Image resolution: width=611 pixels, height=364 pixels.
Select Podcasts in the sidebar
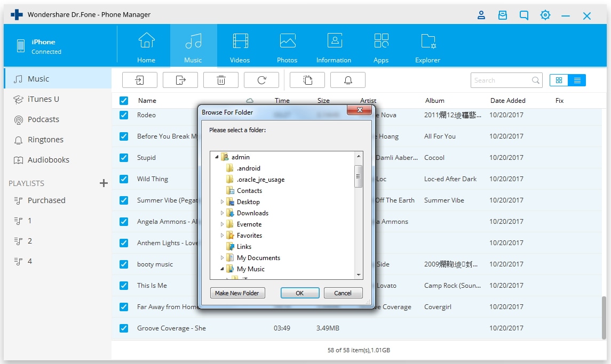point(58,119)
